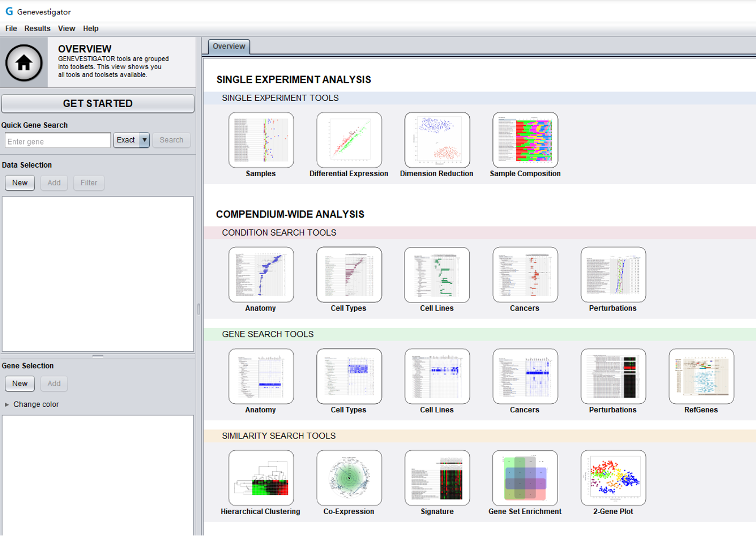Open Cancers under Condition Search Tools

525,275
